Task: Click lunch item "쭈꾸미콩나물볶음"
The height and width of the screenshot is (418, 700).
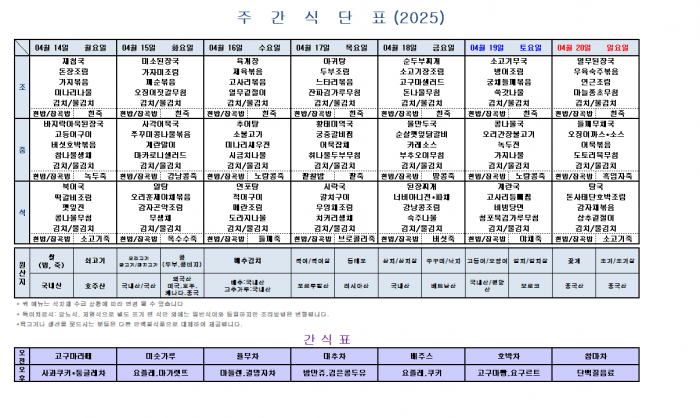Action: coord(160,134)
